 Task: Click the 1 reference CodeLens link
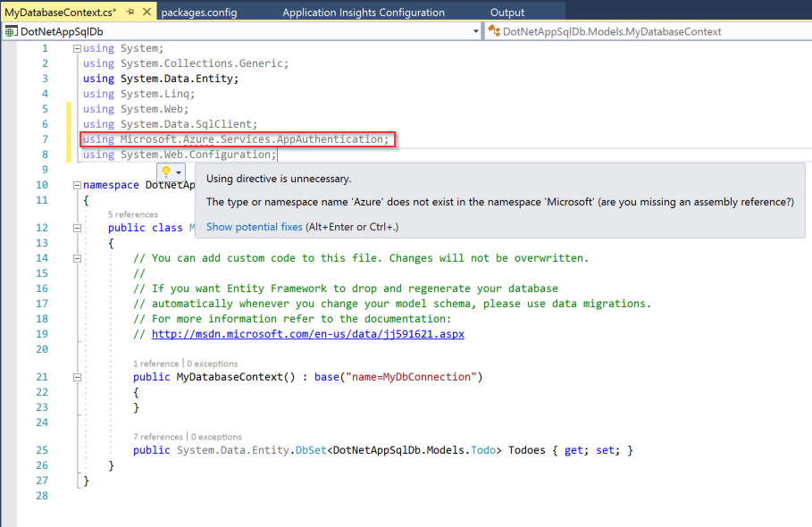tap(155, 364)
